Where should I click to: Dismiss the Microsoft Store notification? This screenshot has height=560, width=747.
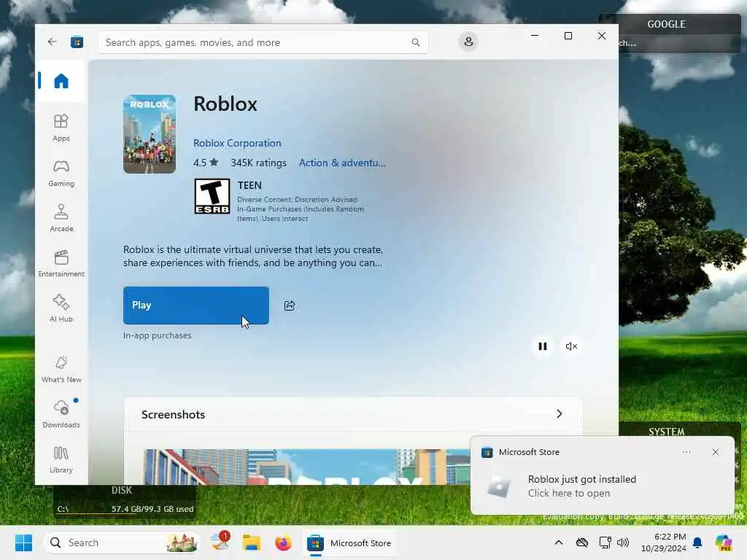pyautogui.click(x=716, y=452)
